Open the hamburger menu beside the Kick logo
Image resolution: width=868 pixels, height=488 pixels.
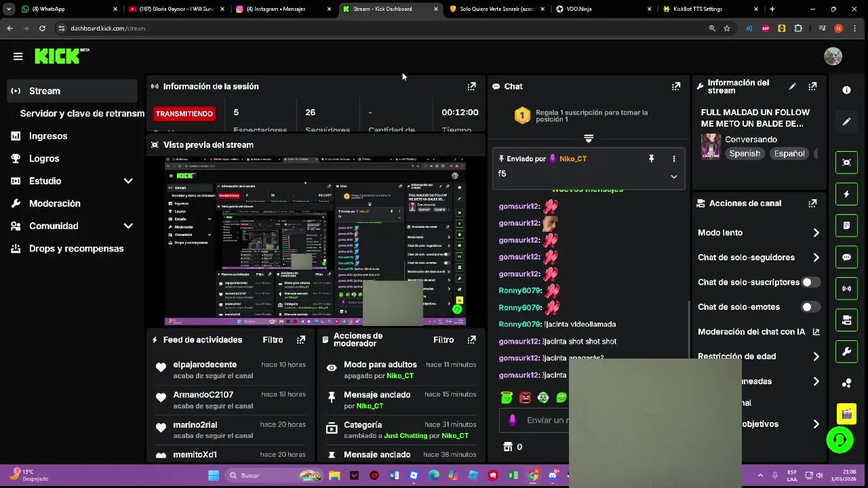18,56
